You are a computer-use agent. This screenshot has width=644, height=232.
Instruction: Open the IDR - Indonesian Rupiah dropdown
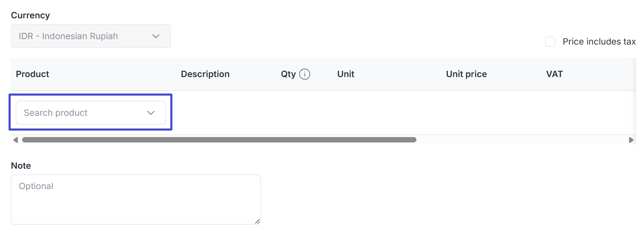91,36
